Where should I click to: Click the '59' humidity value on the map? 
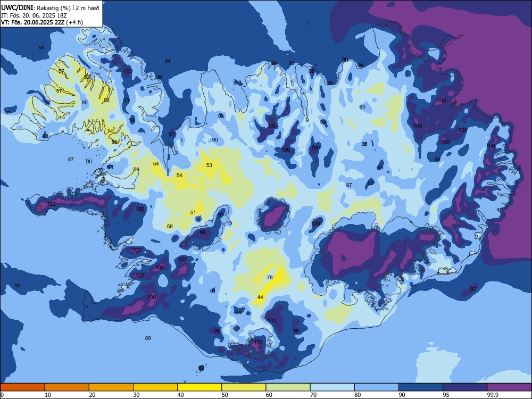(136, 170)
